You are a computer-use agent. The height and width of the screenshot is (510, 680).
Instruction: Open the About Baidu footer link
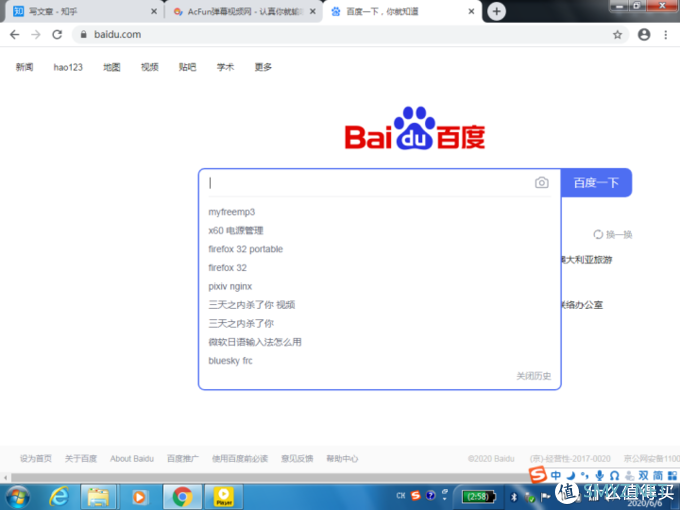[x=132, y=458]
